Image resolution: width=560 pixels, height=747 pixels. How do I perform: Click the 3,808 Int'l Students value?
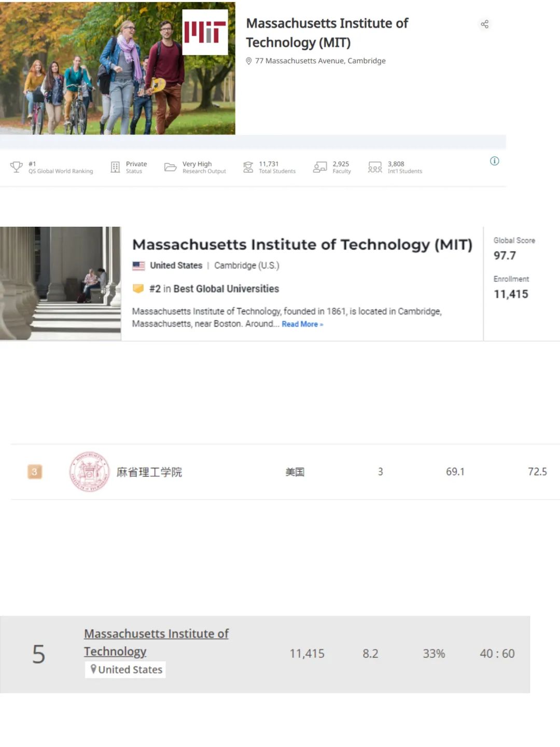[x=405, y=167]
